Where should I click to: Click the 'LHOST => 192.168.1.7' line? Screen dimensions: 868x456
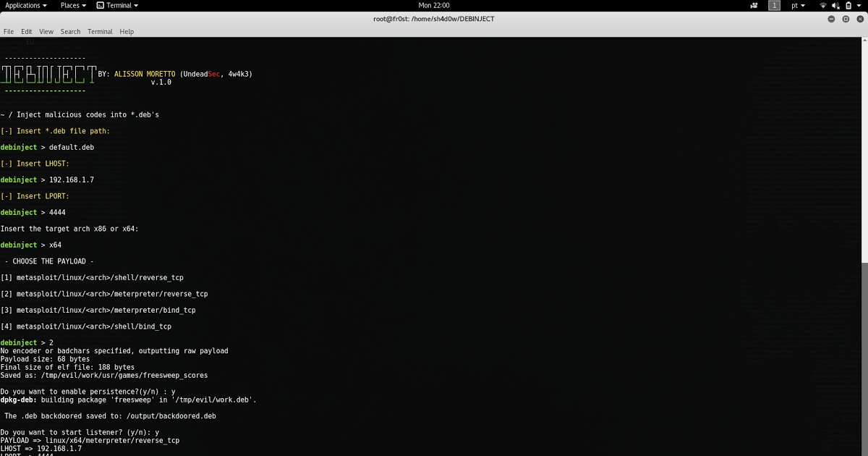41,449
